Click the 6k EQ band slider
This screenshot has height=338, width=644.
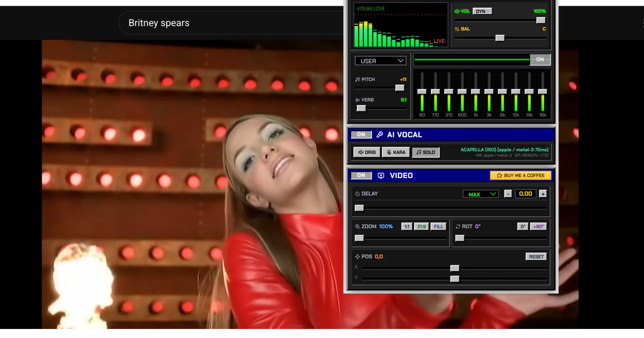pos(502,92)
